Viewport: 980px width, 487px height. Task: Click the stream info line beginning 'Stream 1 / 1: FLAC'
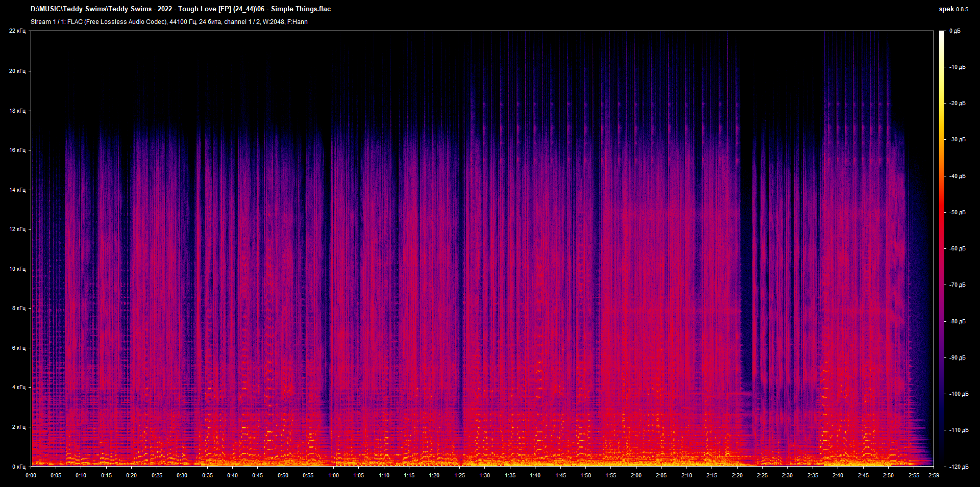[x=169, y=22]
